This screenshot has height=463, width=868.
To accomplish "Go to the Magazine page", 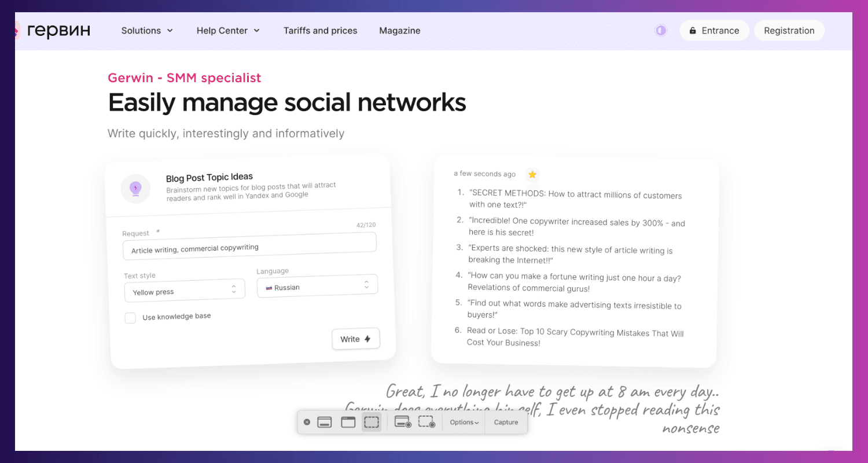I will (399, 31).
